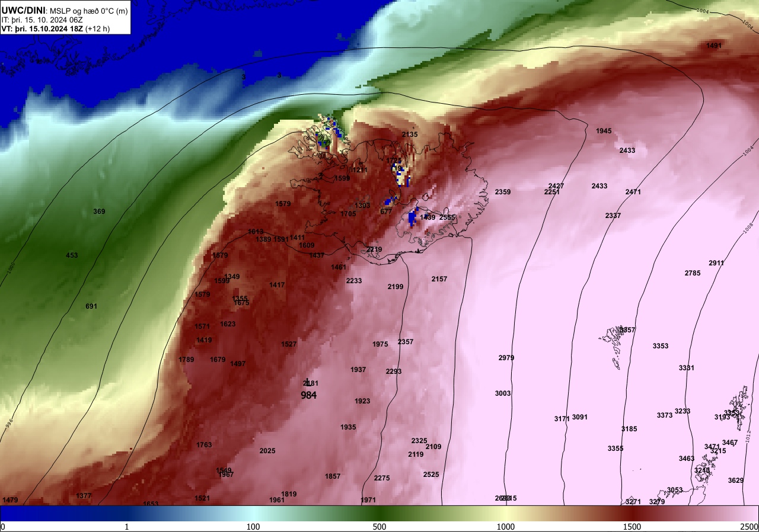
Task: Select the 1417 height value
Action: [x=277, y=285]
